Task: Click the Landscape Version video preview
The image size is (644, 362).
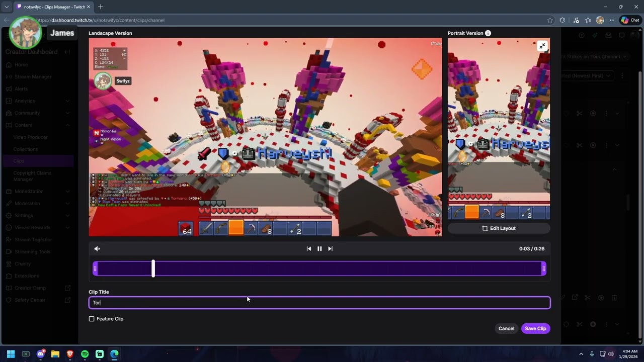Action: [x=266, y=137]
